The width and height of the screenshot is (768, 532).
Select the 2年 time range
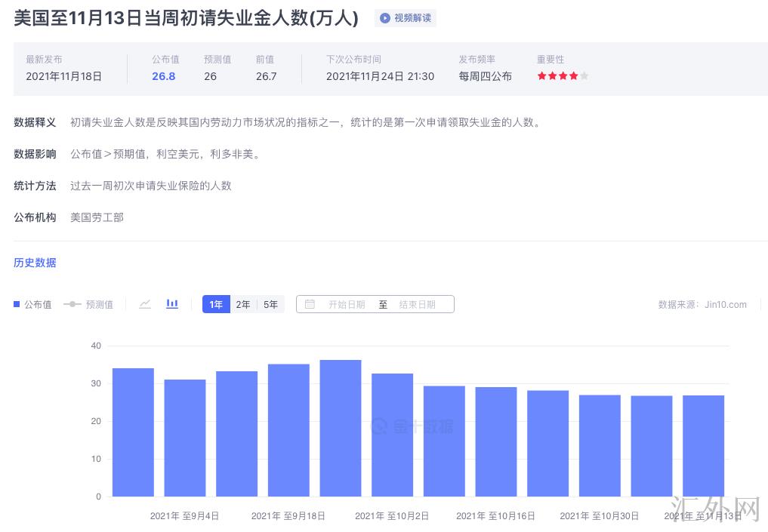(243, 305)
